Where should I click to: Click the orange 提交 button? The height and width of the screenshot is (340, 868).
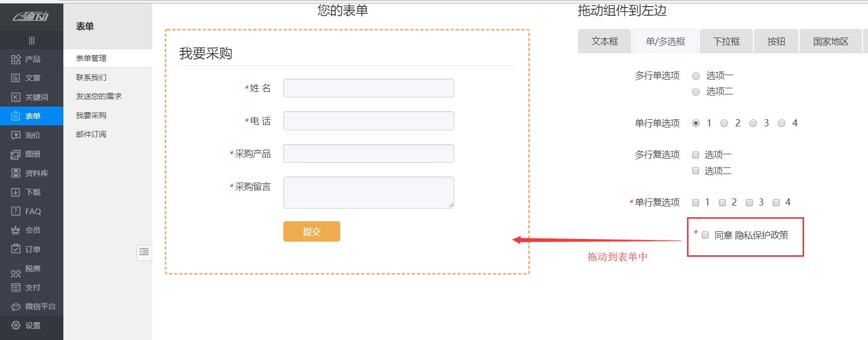pyautogui.click(x=312, y=231)
